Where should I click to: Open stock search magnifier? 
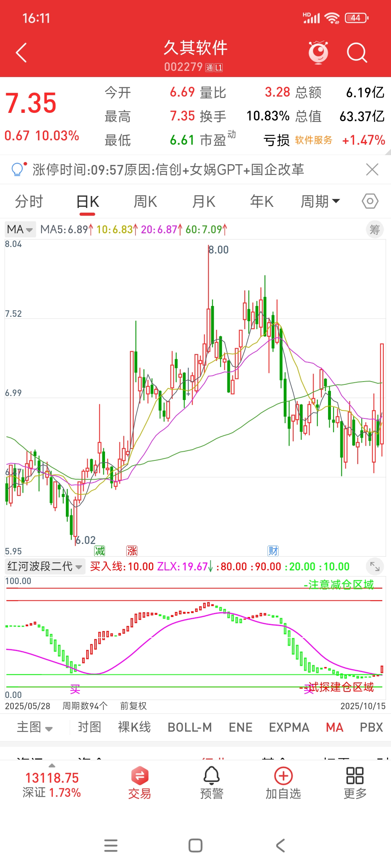click(357, 53)
